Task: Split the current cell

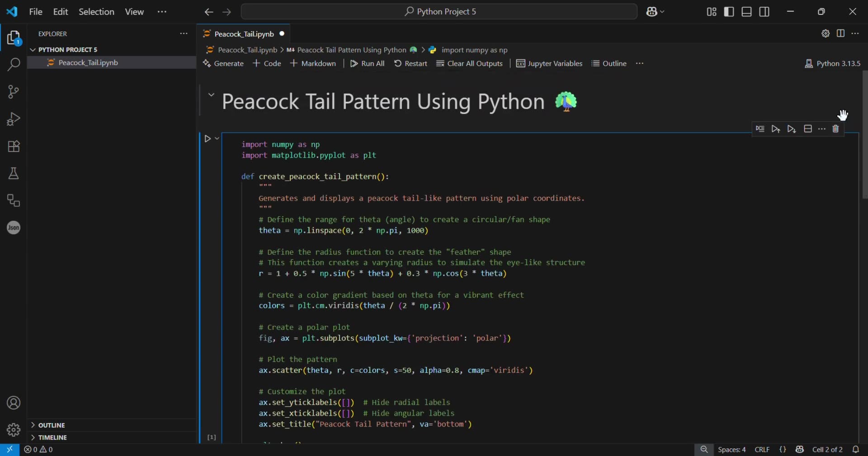Action: click(808, 129)
